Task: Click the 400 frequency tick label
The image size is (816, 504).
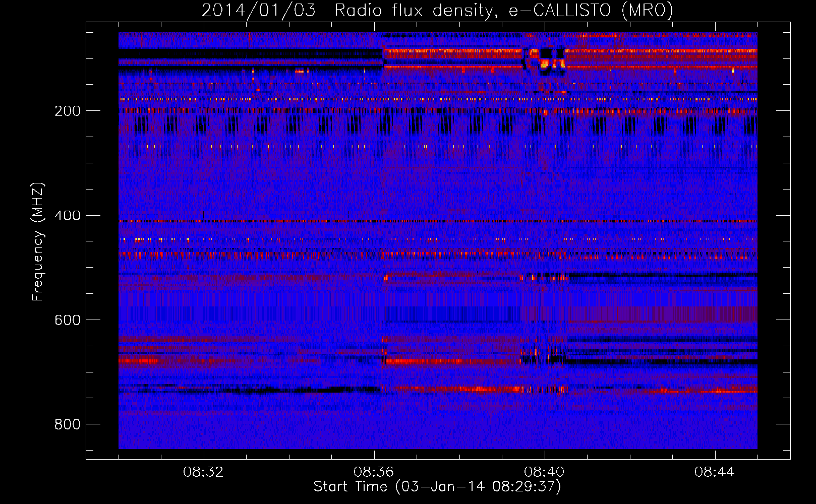Action: [x=68, y=216]
